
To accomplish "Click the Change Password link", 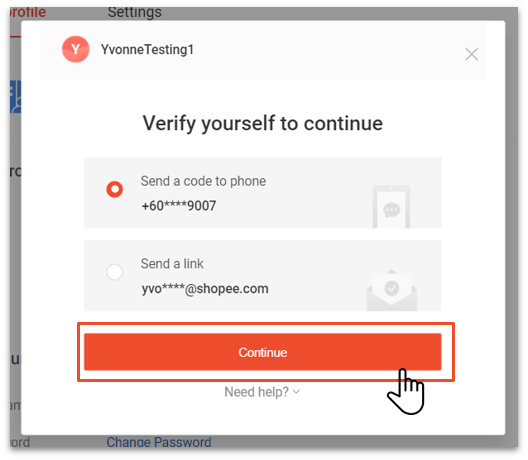I will pyautogui.click(x=159, y=442).
